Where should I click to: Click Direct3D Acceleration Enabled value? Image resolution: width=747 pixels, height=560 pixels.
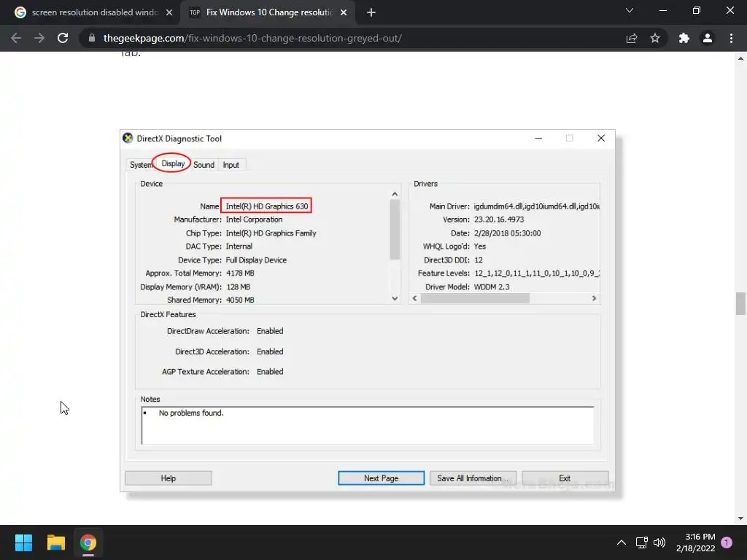tap(270, 351)
